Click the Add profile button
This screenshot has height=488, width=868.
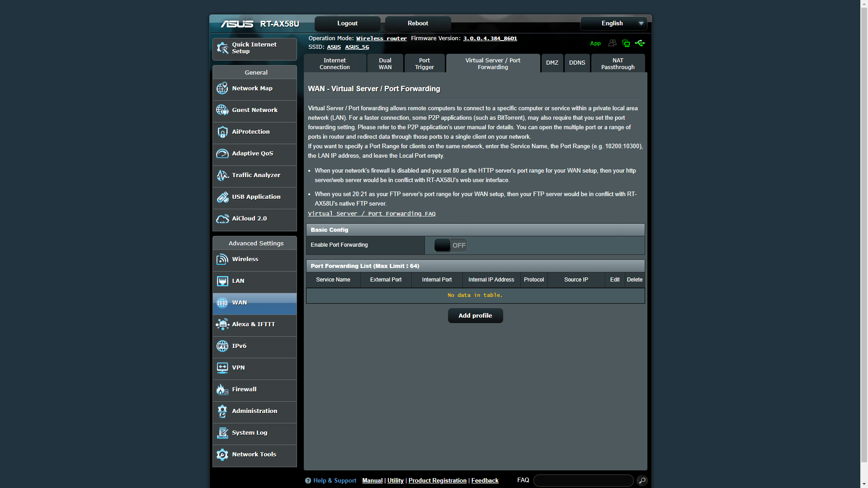point(475,316)
